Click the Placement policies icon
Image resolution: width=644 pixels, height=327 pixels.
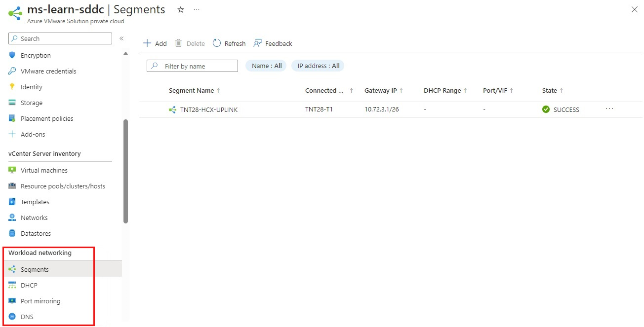(x=12, y=118)
